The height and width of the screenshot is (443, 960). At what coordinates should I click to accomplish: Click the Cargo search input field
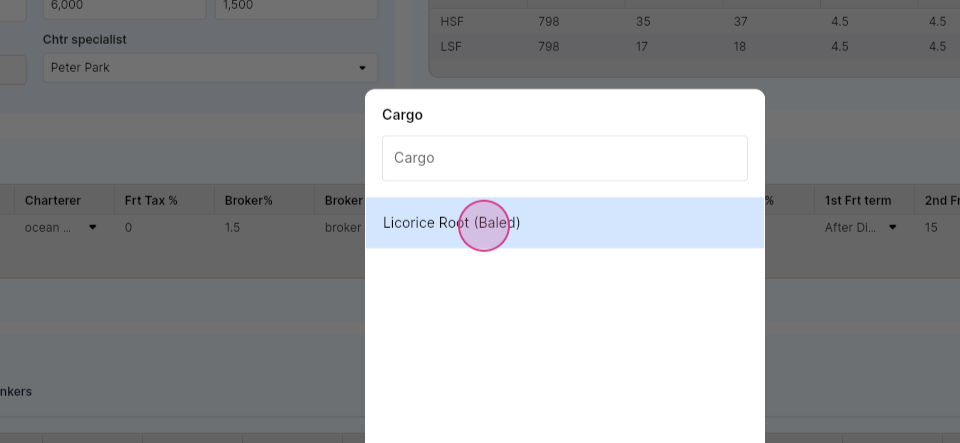[564, 158]
